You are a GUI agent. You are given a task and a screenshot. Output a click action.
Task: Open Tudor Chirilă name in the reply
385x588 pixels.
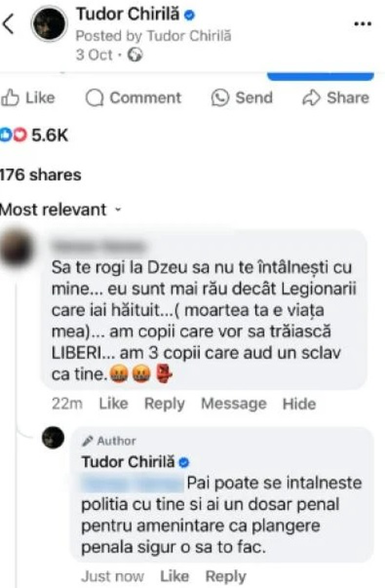click(129, 462)
